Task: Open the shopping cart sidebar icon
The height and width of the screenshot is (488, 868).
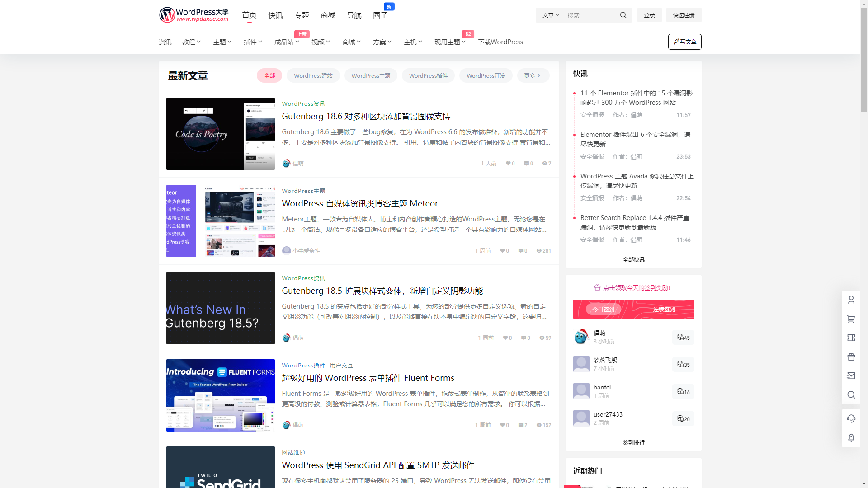Action: (851, 319)
